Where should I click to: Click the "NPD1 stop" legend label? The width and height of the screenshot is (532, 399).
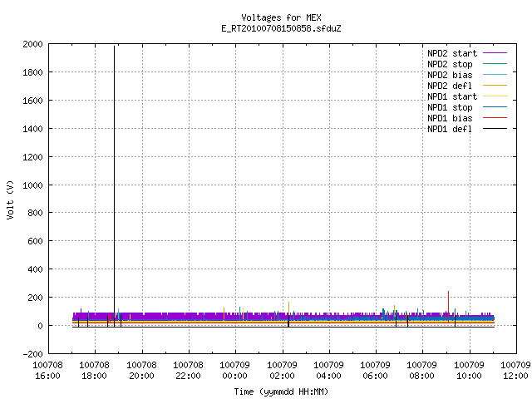tap(450, 107)
